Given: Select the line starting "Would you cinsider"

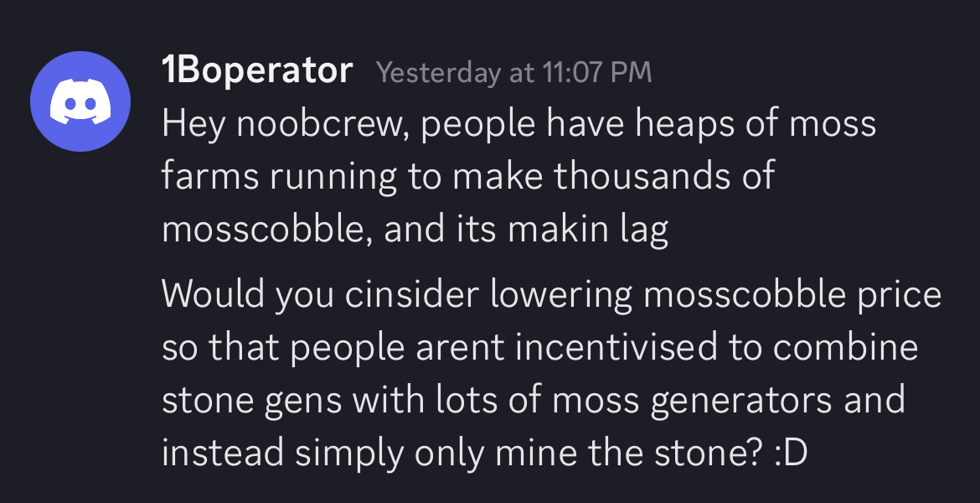Looking at the screenshot, I should [551, 294].
